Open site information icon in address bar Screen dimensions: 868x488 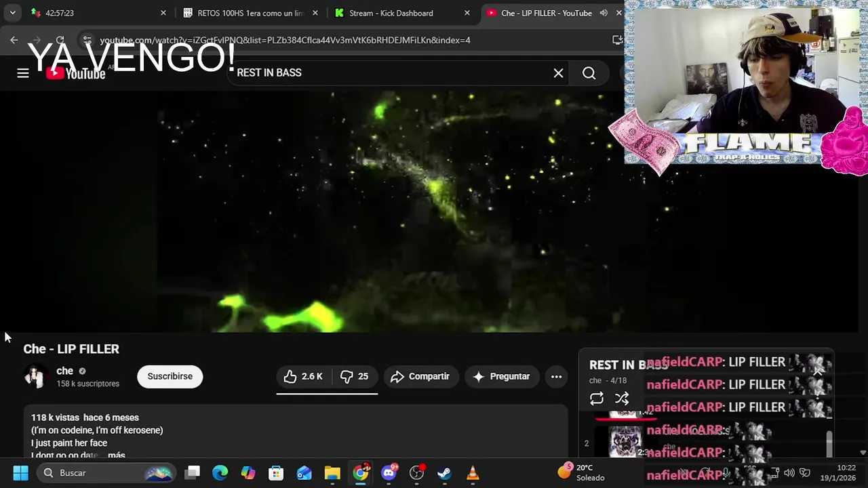click(x=87, y=40)
